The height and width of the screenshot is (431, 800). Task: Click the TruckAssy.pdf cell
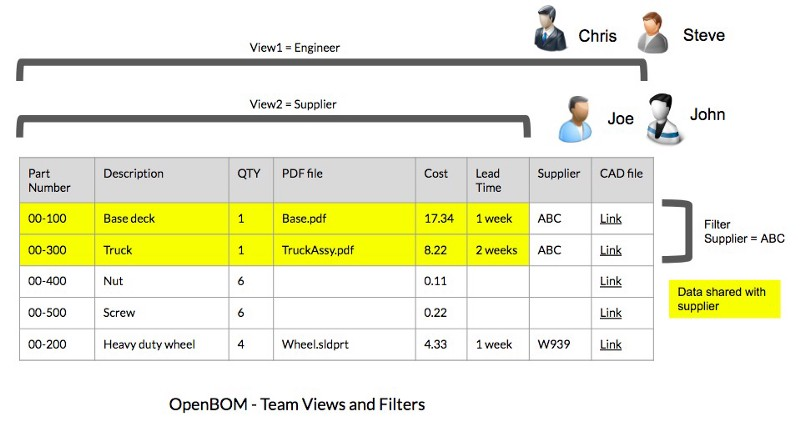[x=316, y=250]
